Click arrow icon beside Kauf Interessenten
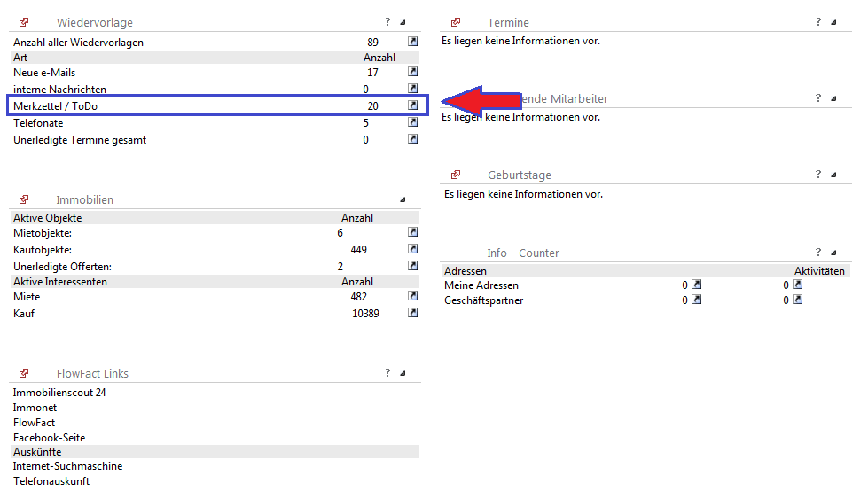868x499 pixels. (412, 313)
